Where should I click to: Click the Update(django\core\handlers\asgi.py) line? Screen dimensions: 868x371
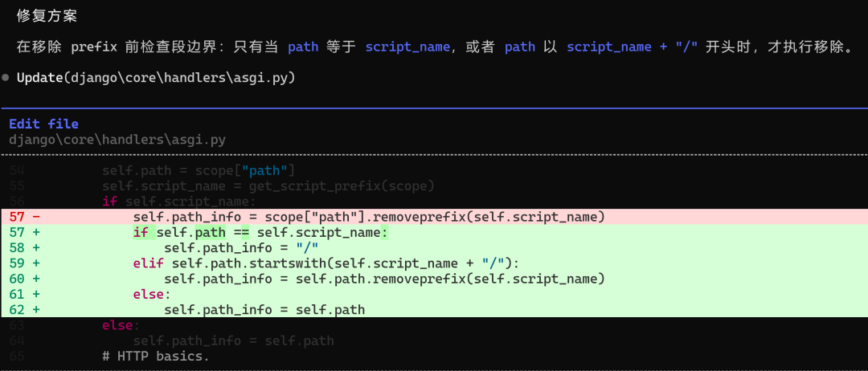click(x=156, y=77)
